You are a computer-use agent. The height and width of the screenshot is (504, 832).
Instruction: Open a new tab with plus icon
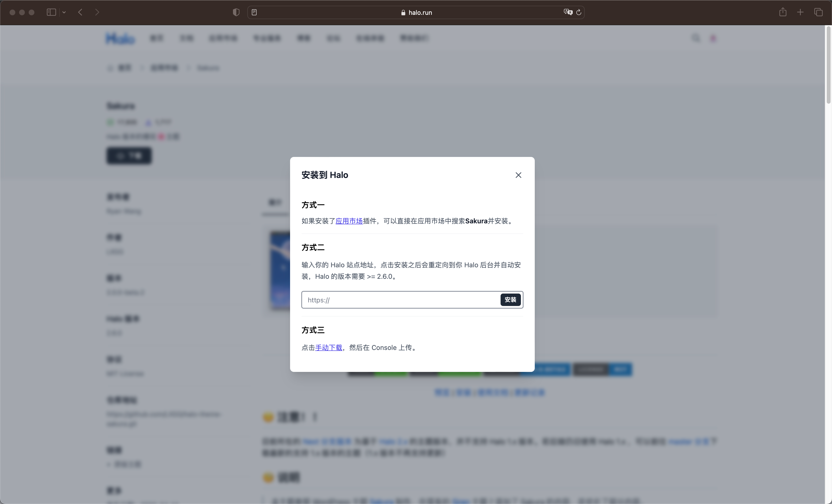coord(800,12)
